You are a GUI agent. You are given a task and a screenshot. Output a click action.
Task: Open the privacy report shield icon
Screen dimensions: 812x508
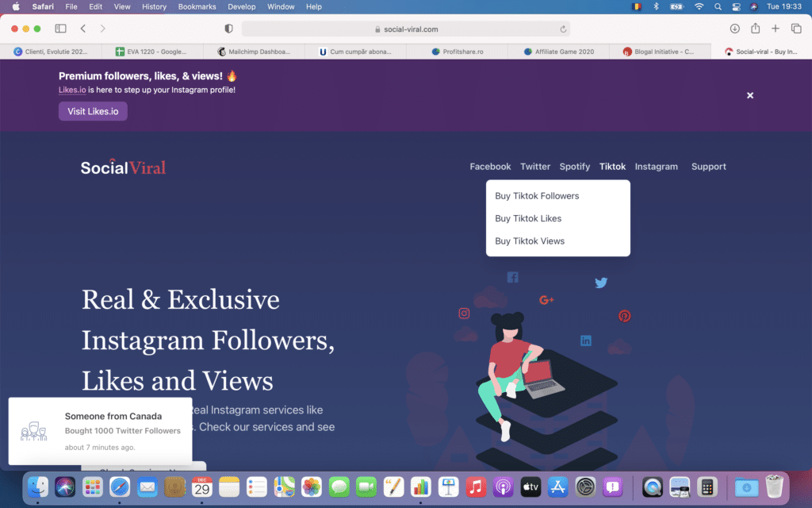228,29
